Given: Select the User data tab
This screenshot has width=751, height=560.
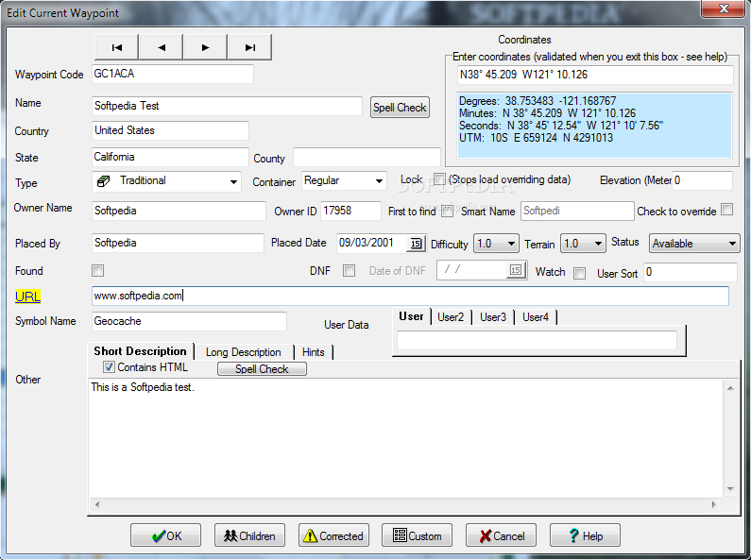Looking at the screenshot, I should tap(412, 316).
